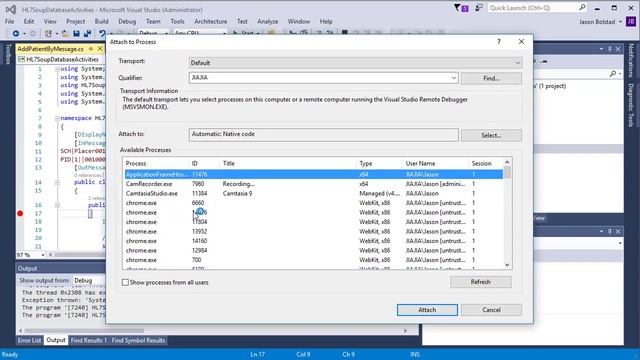
Task: Click the feedback icon beside Quick Launch
Action: tap(478, 8)
